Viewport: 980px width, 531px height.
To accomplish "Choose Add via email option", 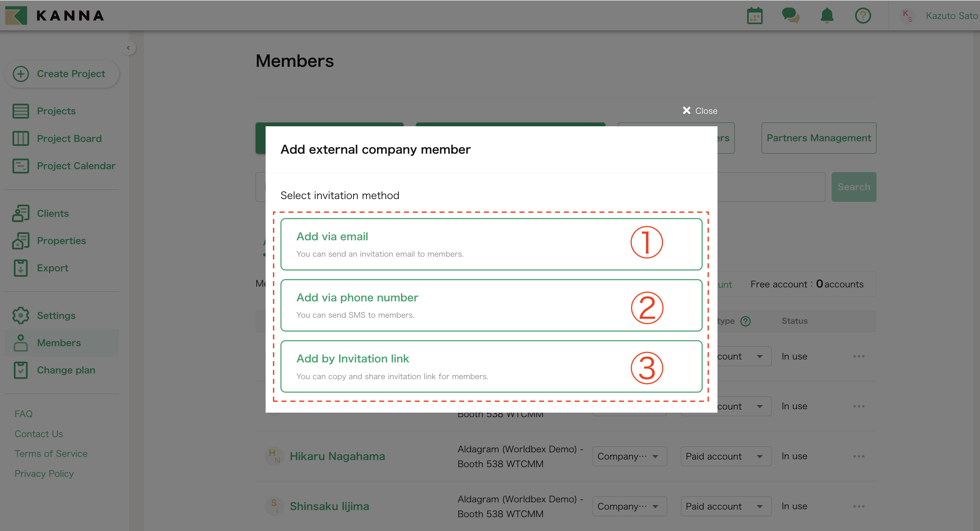I will 491,244.
